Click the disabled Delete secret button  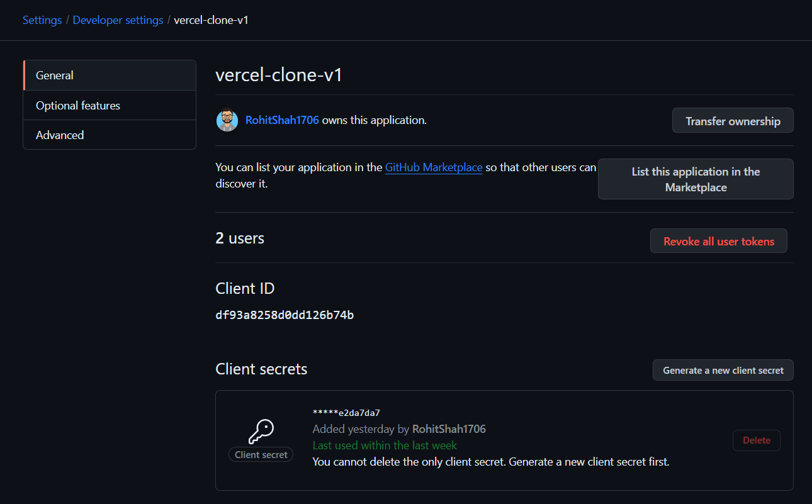point(757,440)
